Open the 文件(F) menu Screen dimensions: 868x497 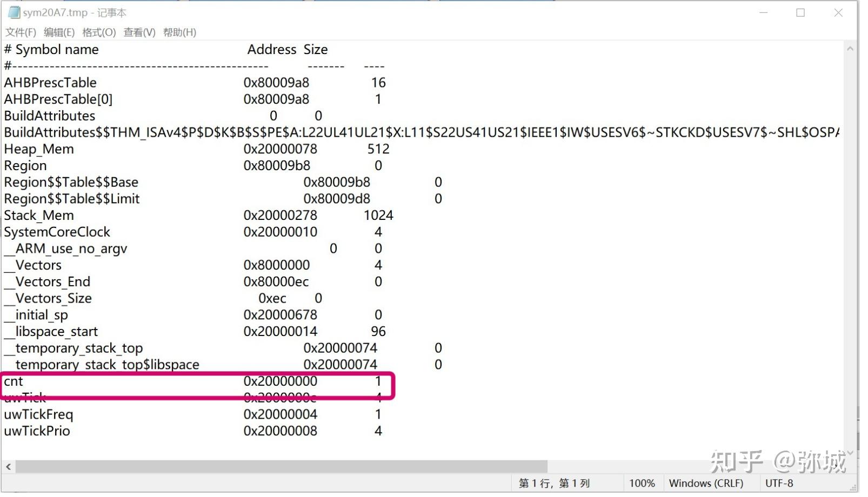pyautogui.click(x=21, y=32)
